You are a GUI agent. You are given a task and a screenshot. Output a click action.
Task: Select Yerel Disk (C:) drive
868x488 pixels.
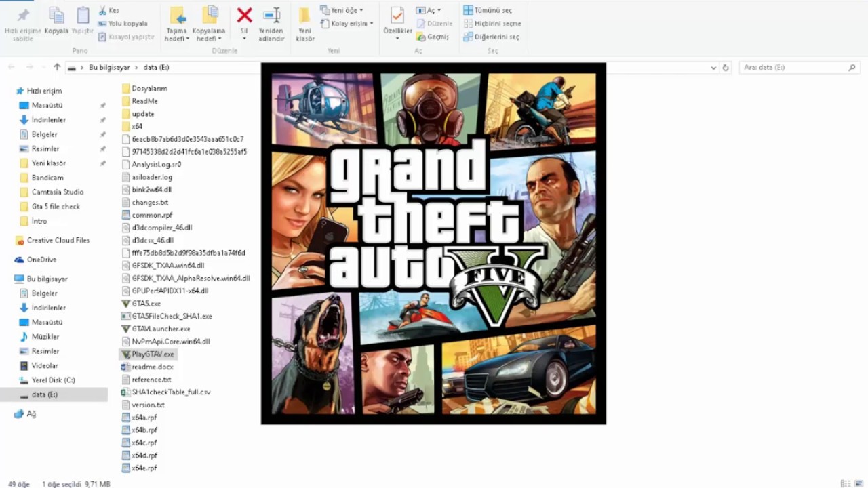pyautogui.click(x=53, y=380)
